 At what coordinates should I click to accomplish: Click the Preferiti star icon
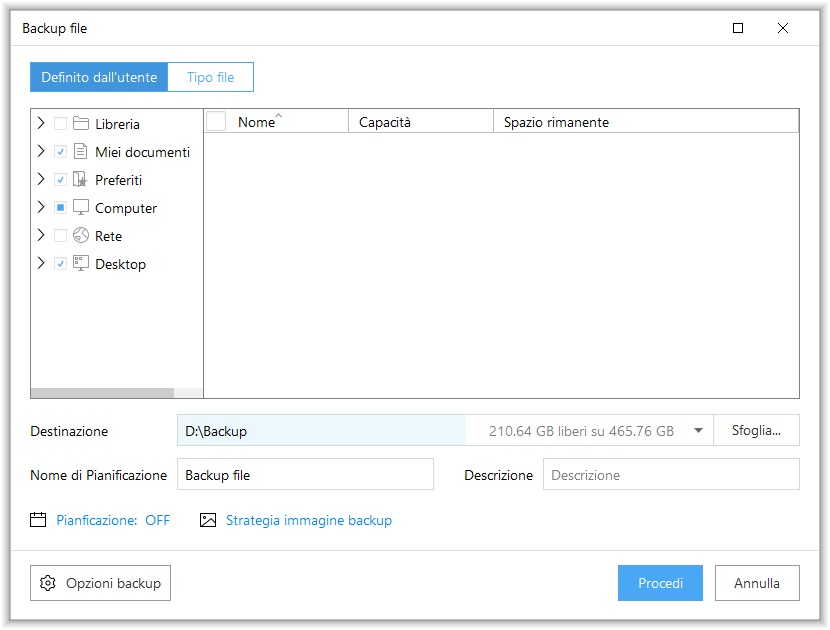[81, 180]
